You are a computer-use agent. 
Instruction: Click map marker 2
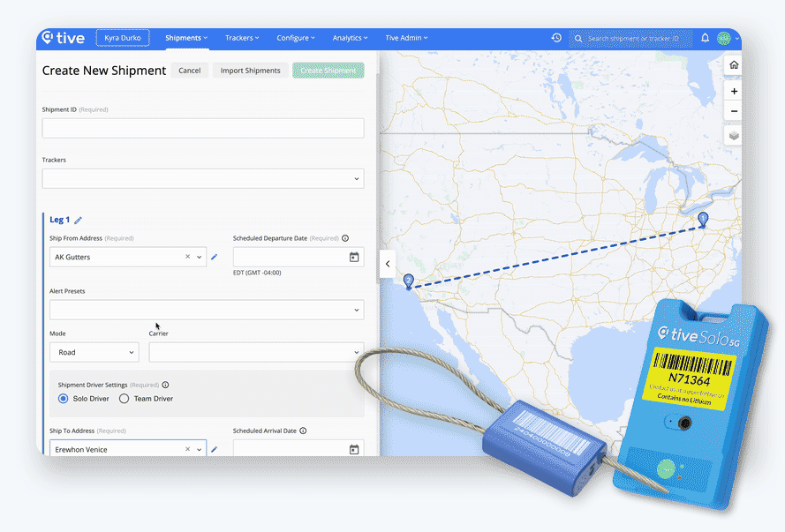pos(409,282)
